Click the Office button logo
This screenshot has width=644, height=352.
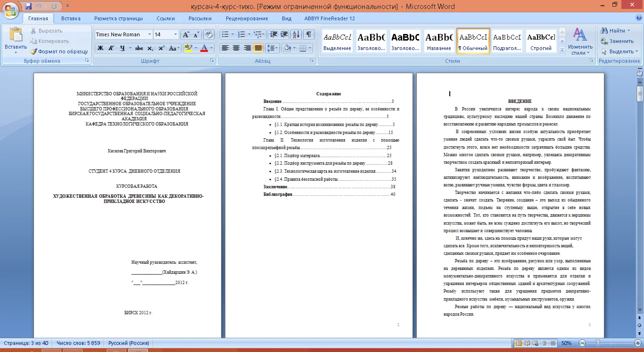pos(11,9)
